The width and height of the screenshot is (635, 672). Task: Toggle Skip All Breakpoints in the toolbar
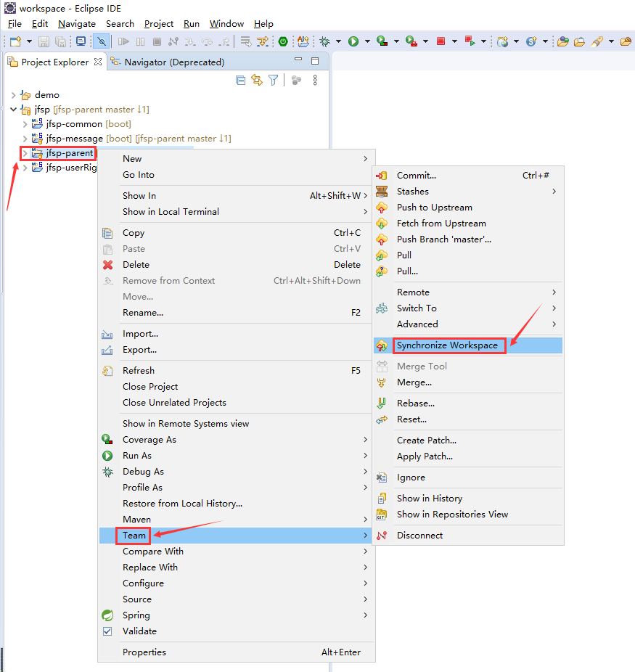pyautogui.click(x=101, y=41)
